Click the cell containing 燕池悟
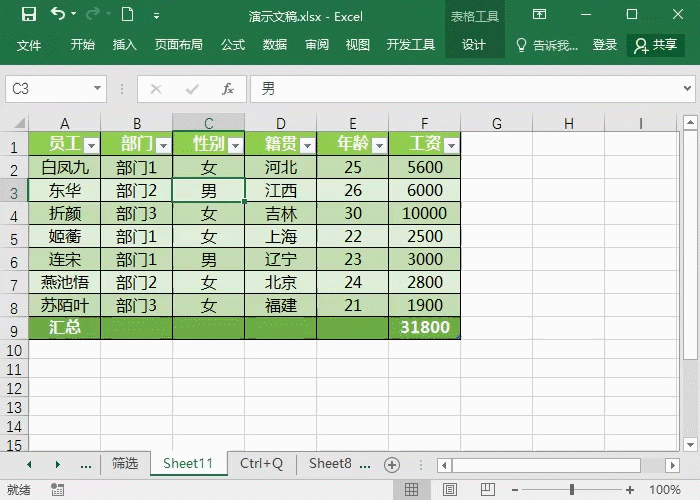Screen dimensions: 700x500 pos(65,283)
